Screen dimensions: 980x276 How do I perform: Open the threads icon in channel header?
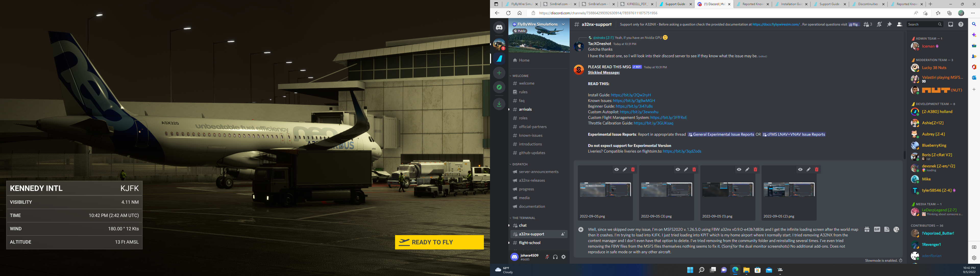point(868,24)
